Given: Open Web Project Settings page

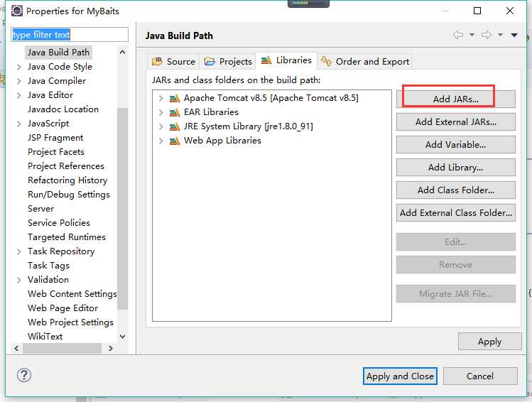Looking at the screenshot, I should pyautogui.click(x=70, y=322).
